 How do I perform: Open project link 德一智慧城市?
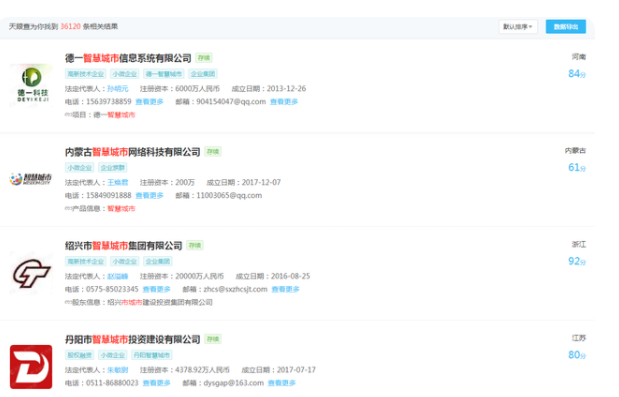point(114,115)
